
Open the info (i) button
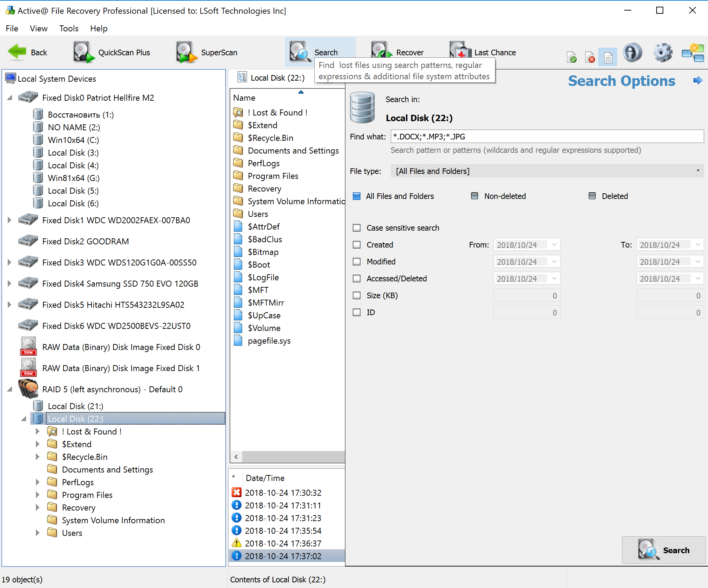click(x=632, y=53)
